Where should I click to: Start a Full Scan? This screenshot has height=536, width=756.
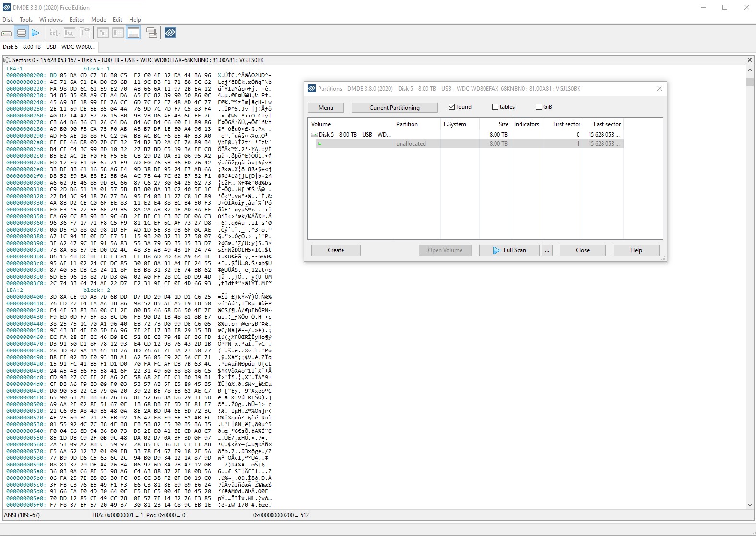pyautogui.click(x=509, y=250)
